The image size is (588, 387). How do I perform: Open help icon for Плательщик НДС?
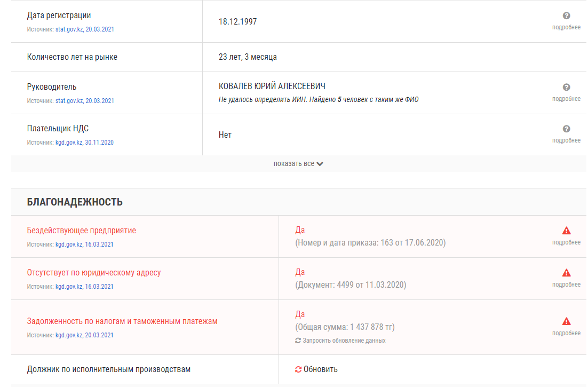click(x=566, y=129)
